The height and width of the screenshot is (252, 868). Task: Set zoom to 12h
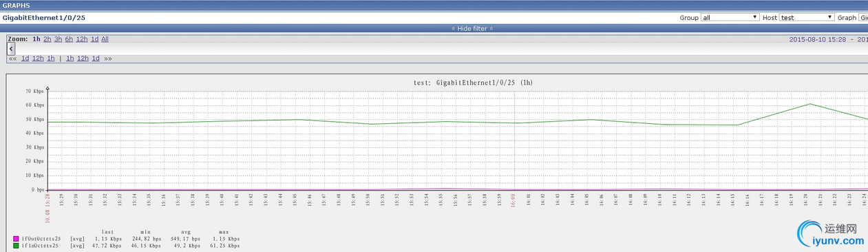82,39
